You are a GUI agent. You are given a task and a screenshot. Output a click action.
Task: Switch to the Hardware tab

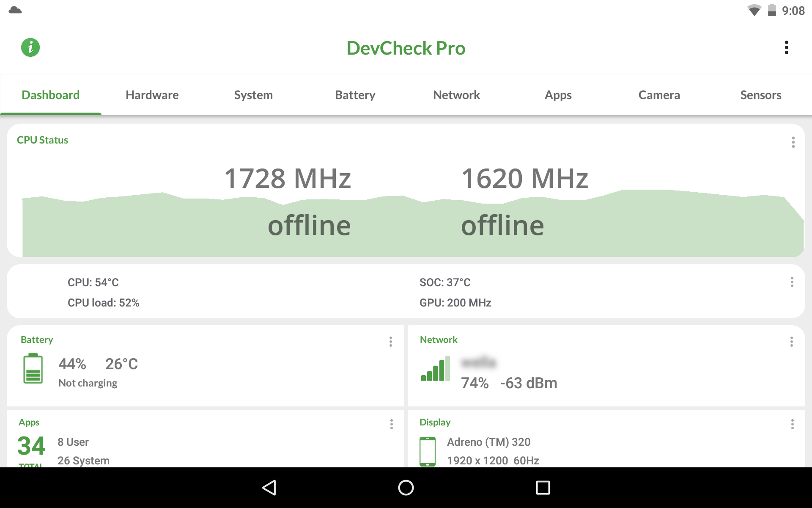click(152, 95)
